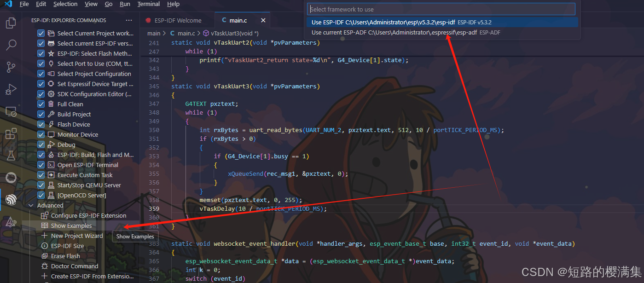
Task: Click the framework search input field
Action: (x=441, y=9)
